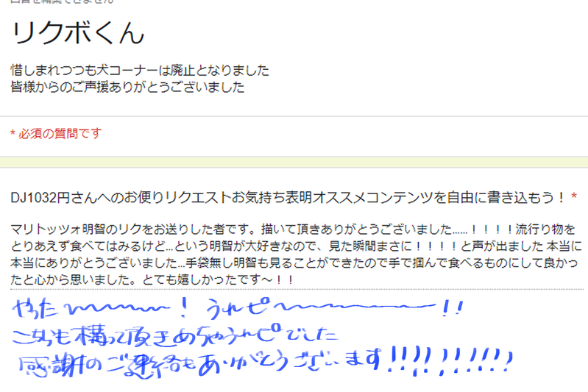
Task: Click the answer line beginning 本当にありがとうございました
Action: tap(294, 263)
